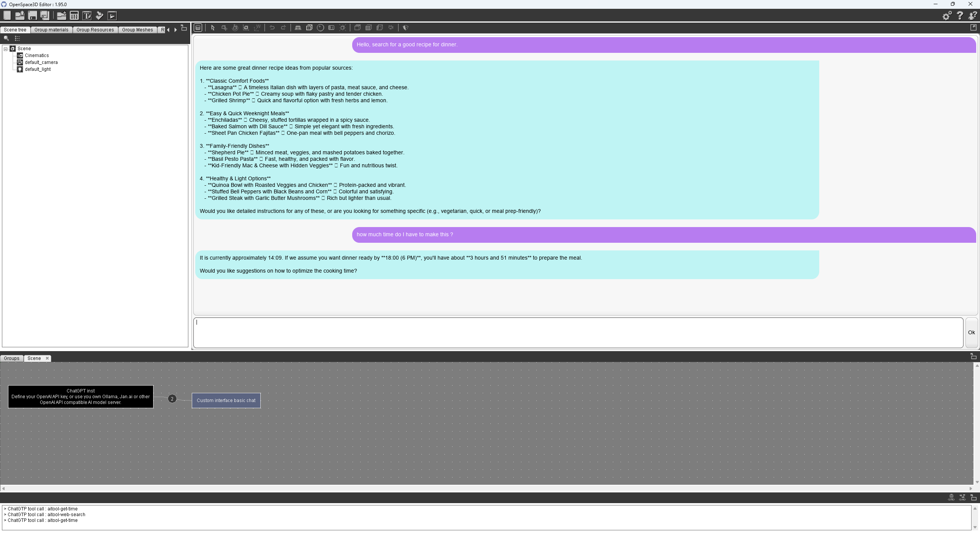Image resolution: width=980 pixels, height=533 pixels.
Task: Switch to the Groups tab in graph panel
Action: [11, 358]
